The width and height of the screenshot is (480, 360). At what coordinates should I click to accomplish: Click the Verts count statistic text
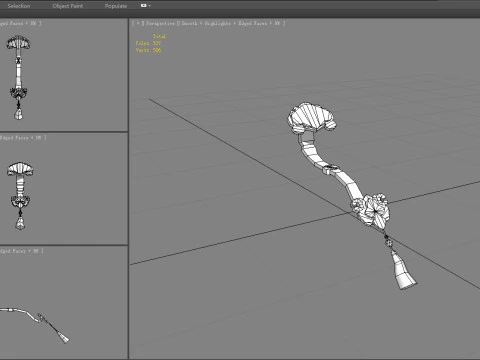[148, 50]
